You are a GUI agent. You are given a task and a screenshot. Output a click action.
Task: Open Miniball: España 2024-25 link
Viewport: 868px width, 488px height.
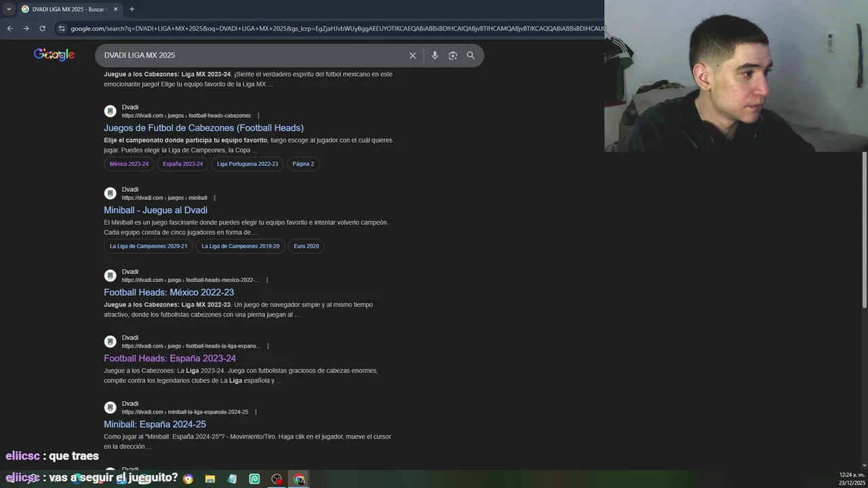click(x=155, y=424)
